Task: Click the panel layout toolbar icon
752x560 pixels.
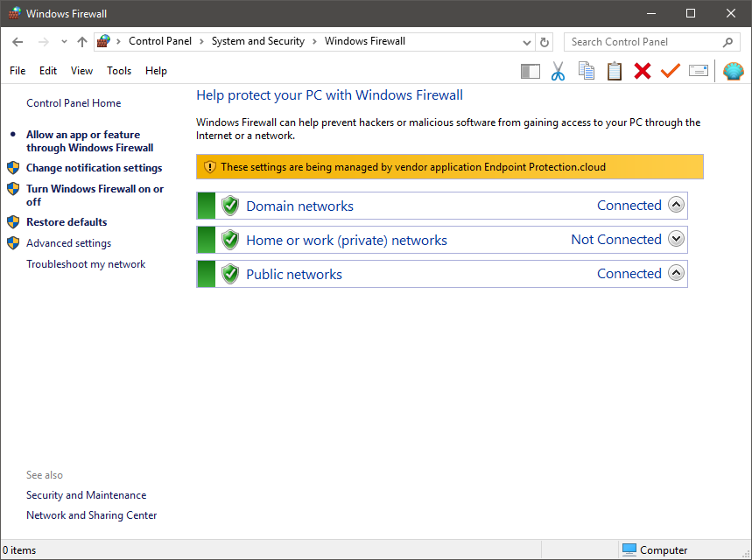Action: [x=531, y=72]
